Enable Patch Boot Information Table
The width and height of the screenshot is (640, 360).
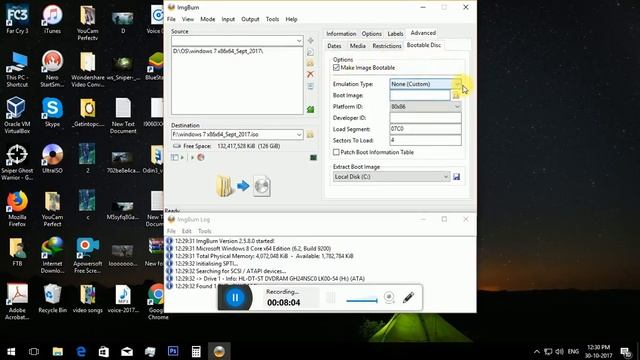[336, 152]
